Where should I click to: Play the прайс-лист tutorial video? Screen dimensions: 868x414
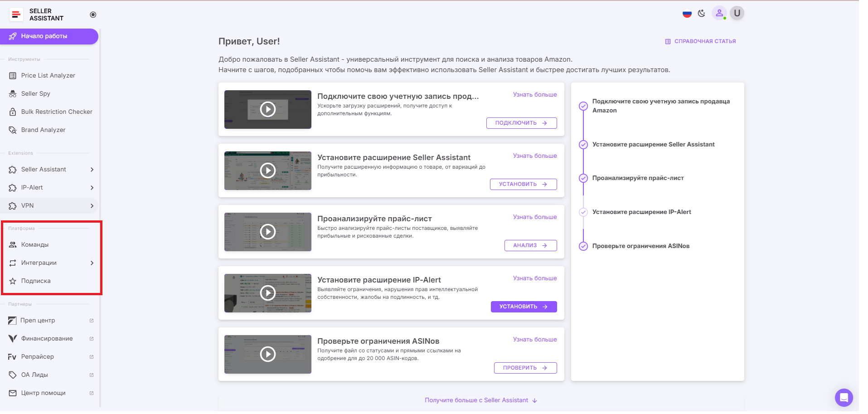click(267, 232)
